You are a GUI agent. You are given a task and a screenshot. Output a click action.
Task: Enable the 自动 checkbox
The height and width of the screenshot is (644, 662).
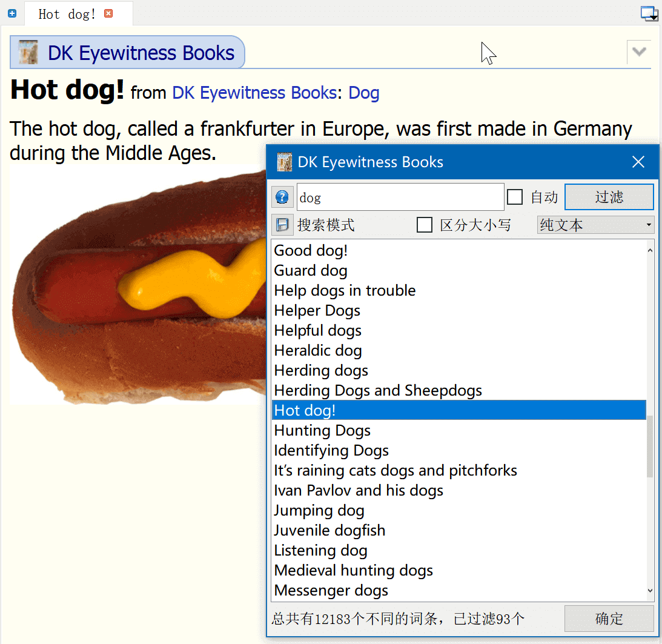515,197
